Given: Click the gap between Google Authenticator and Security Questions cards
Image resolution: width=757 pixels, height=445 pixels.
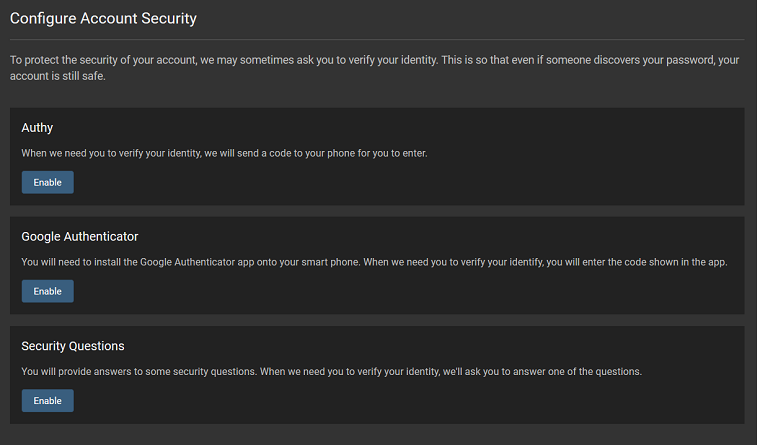Looking at the screenshot, I should click(x=378, y=320).
